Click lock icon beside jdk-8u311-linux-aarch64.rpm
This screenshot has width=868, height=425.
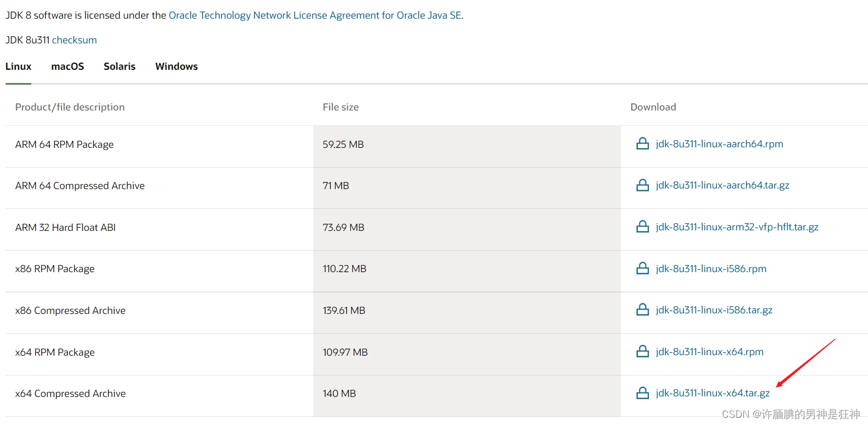[642, 143]
